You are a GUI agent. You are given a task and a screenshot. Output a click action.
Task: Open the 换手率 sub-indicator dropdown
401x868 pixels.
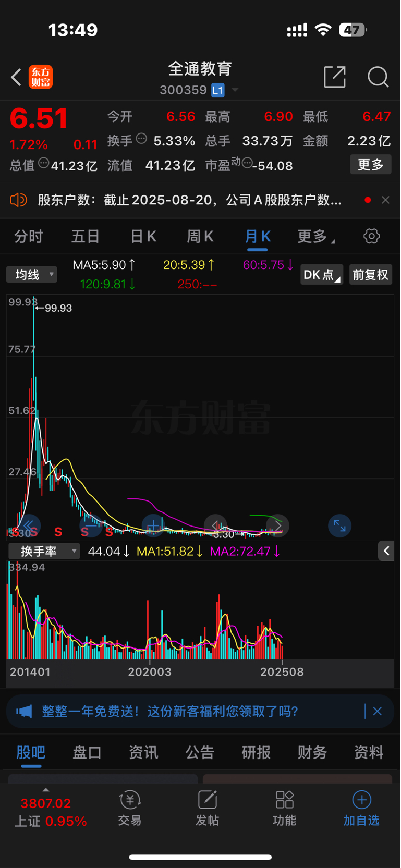point(44,551)
